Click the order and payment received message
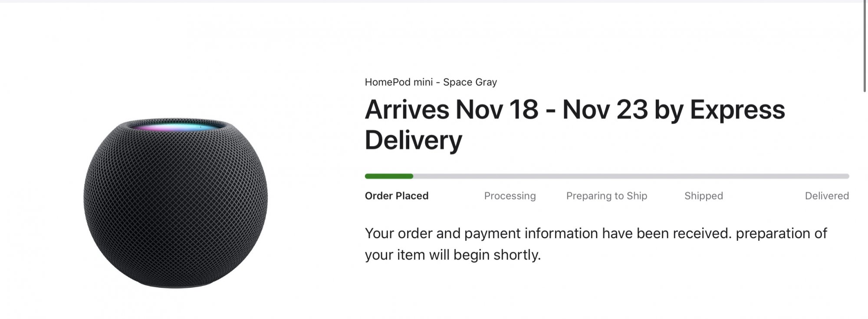The image size is (868, 319). click(595, 233)
